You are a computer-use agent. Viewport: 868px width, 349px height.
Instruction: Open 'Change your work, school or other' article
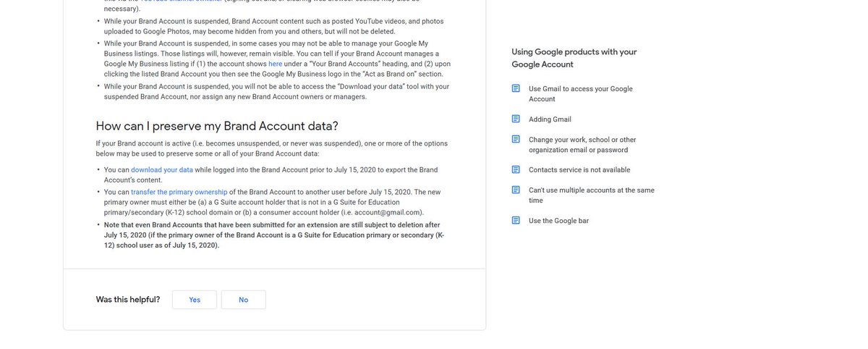582,145
